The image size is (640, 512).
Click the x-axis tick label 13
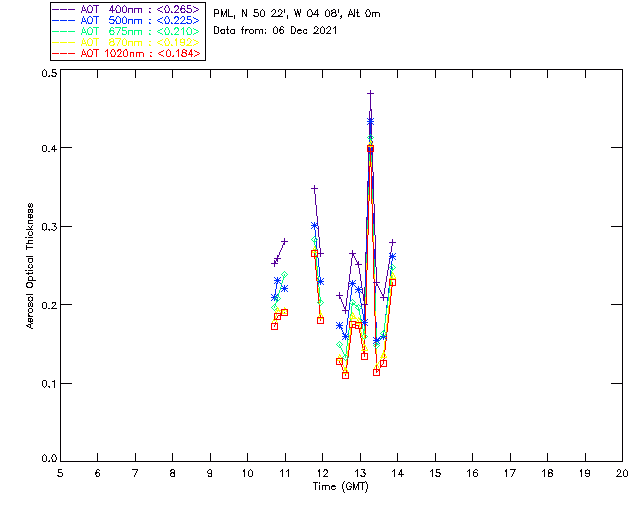tap(360, 473)
